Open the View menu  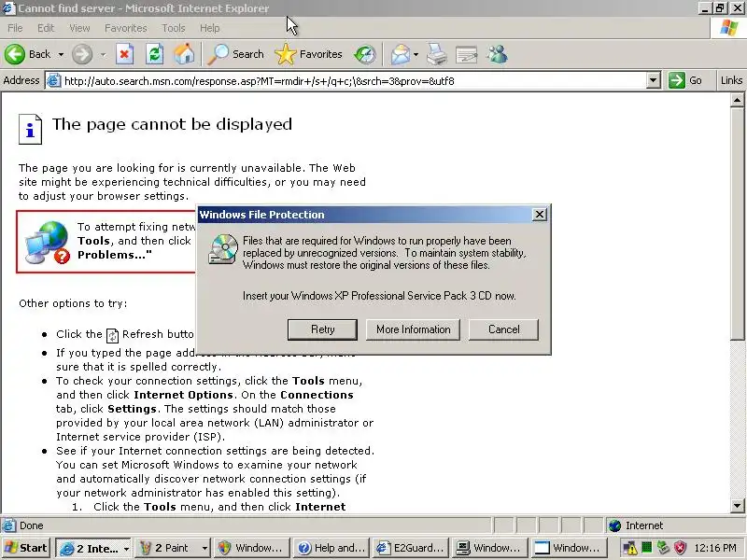[79, 28]
